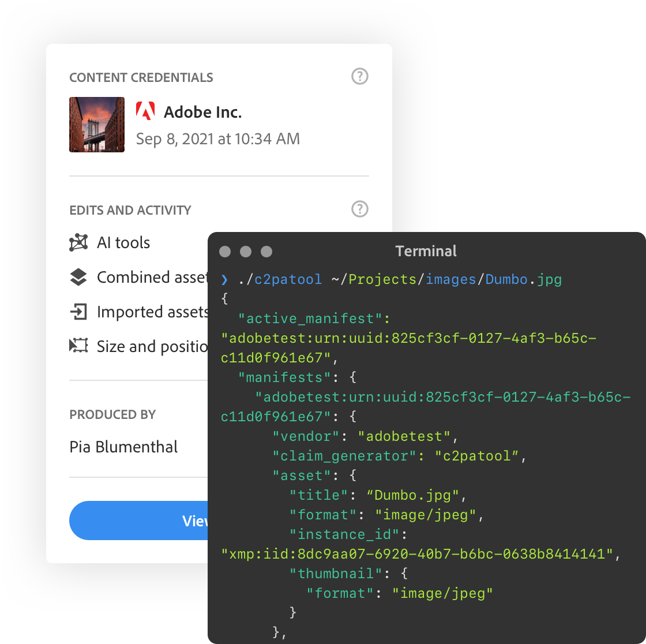Screen dimensions: 646x644
Task: Open the Dumbo bridge photo thumbnail
Action: 97,125
